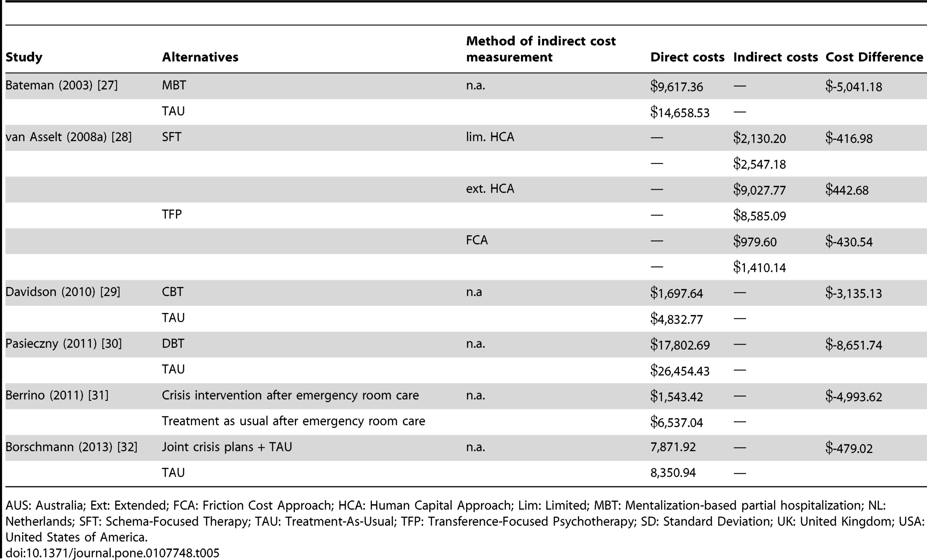Image resolution: width=927 pixels, height=560 pixels.
Task: Click the Indirect costs column header
Action: [775, 57]
